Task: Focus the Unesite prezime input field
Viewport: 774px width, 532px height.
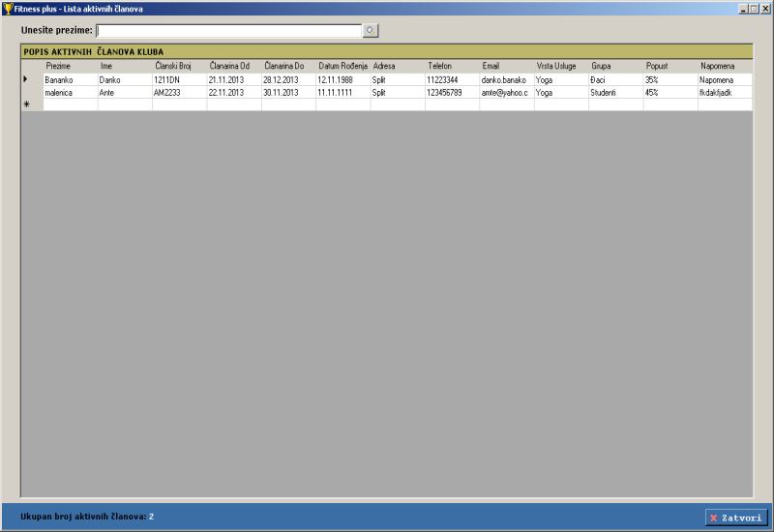Action: point(229,31)
